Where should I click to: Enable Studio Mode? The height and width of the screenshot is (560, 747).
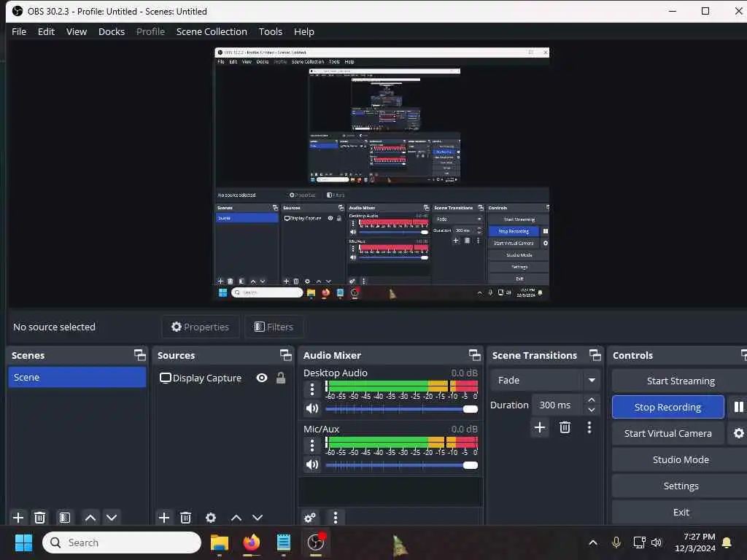point(681,459)
